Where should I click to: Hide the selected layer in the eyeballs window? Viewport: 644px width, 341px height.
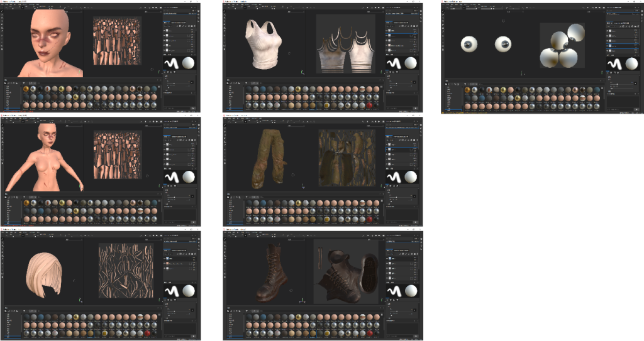pos(609,46)
